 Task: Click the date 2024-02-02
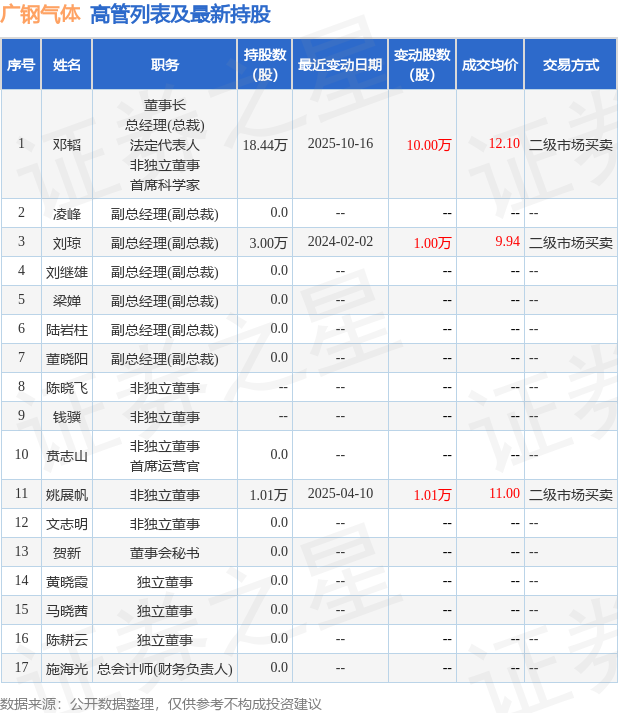click(x=340, y=241)
